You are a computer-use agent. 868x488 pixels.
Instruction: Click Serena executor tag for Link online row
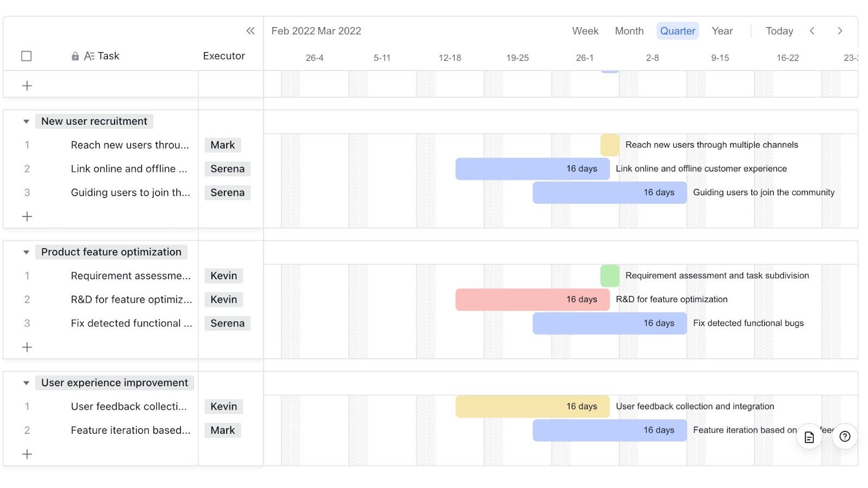(x=227, y=169)
